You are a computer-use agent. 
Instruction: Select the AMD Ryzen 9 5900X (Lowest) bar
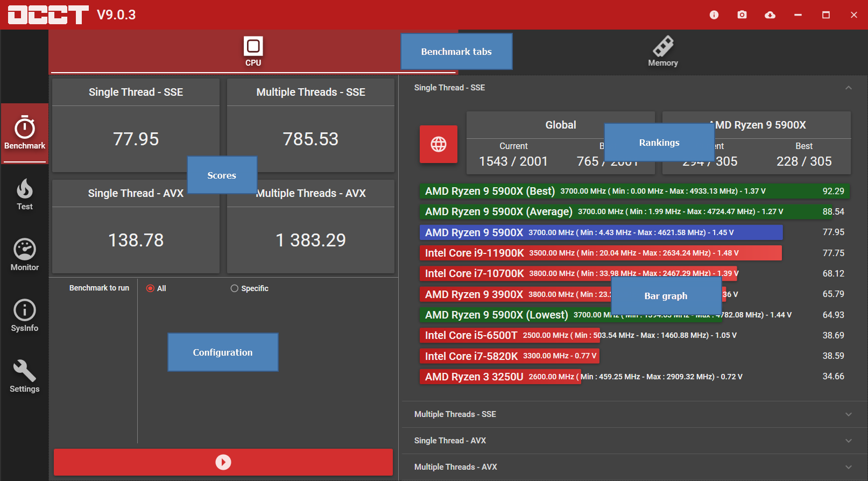(x=571, y=315)
